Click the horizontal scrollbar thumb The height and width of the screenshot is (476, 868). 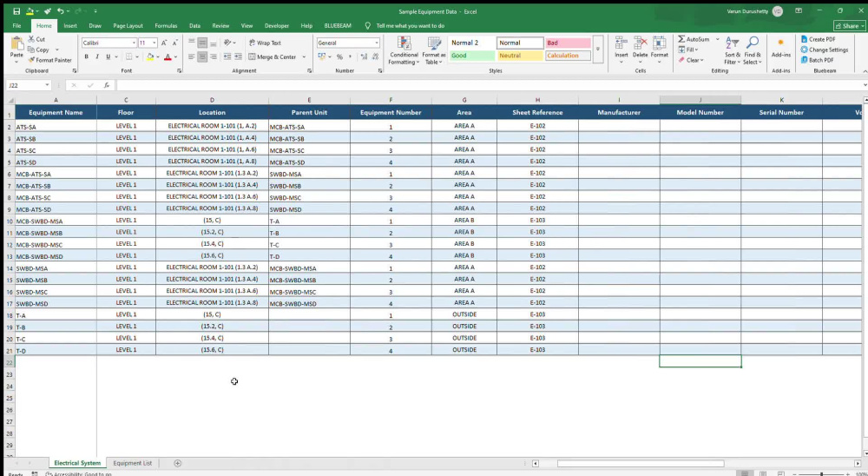(641, 463)
